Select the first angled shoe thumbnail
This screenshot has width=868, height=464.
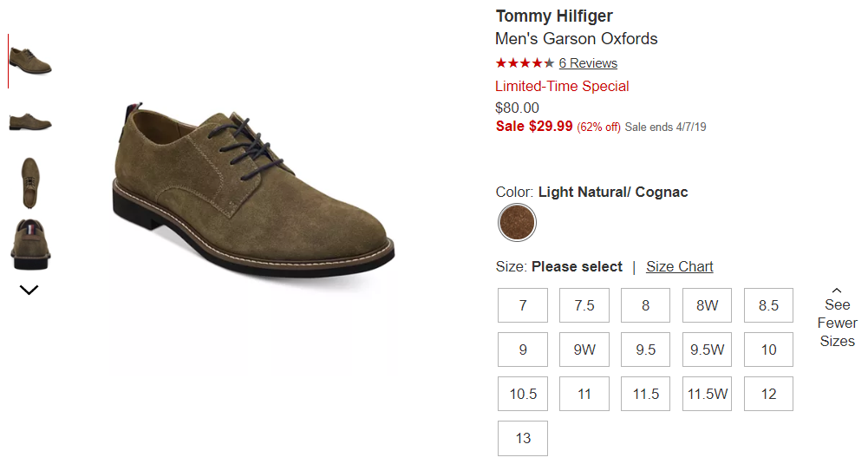30,61
